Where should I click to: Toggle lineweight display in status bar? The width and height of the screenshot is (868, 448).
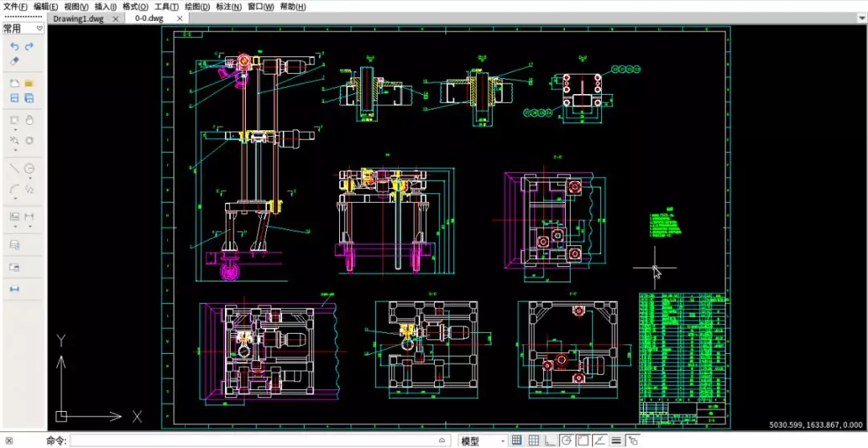(x=616, y=441)
